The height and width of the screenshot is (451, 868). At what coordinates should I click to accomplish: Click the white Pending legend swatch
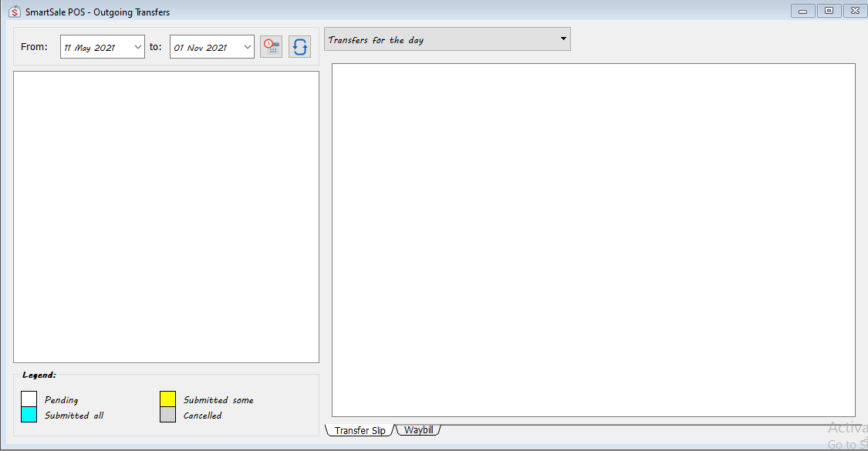tap(29, 399)
